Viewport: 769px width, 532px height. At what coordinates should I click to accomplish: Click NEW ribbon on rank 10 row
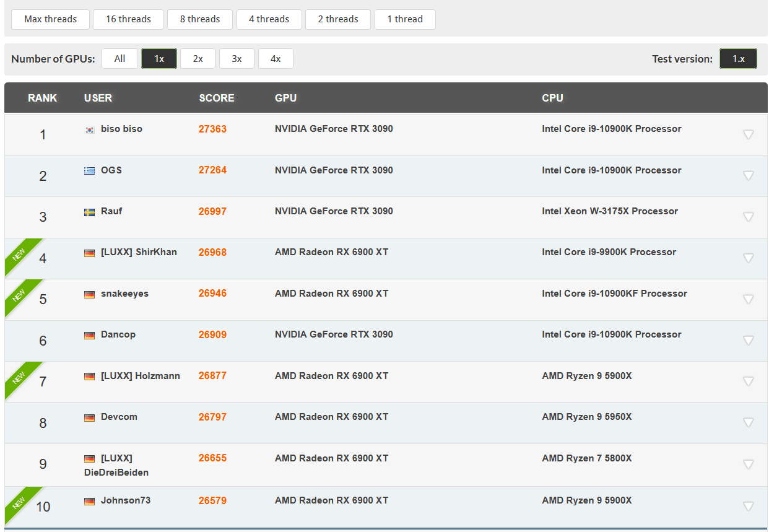click(x=20, y=502)
